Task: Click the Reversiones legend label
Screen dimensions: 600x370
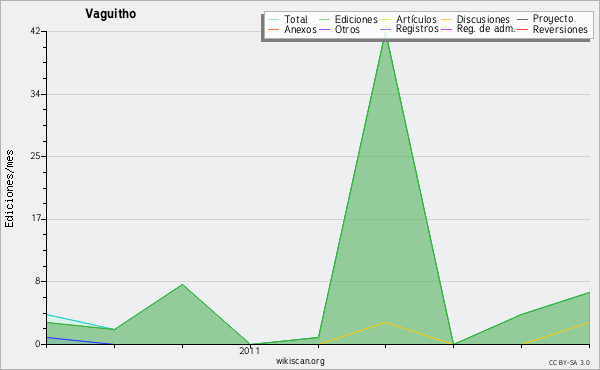Action: pos(560,29)
